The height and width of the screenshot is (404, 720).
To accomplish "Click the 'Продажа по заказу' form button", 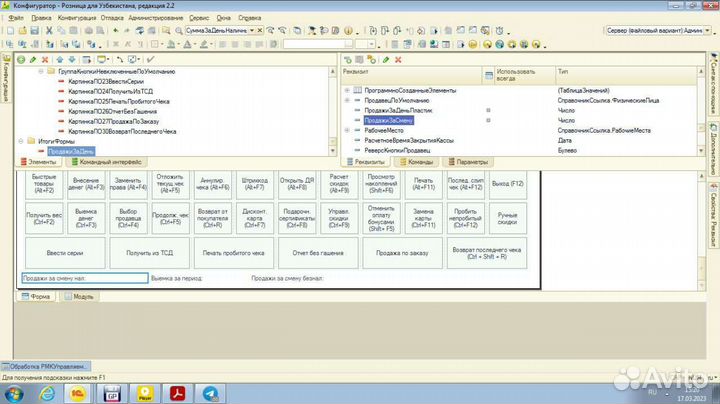I will (x=402, y=253).
